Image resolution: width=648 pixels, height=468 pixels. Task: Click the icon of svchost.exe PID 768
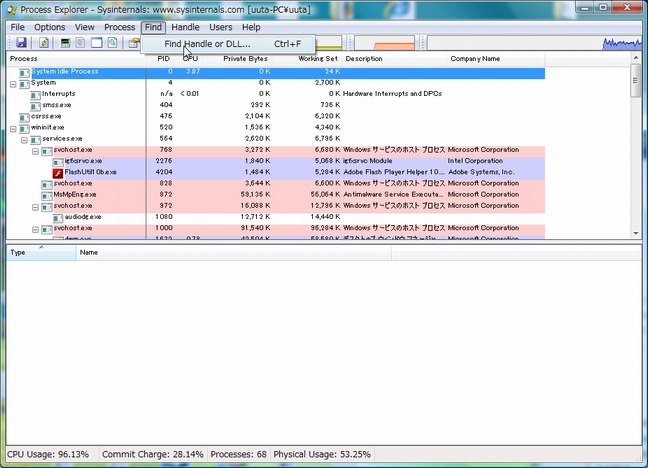47,151
